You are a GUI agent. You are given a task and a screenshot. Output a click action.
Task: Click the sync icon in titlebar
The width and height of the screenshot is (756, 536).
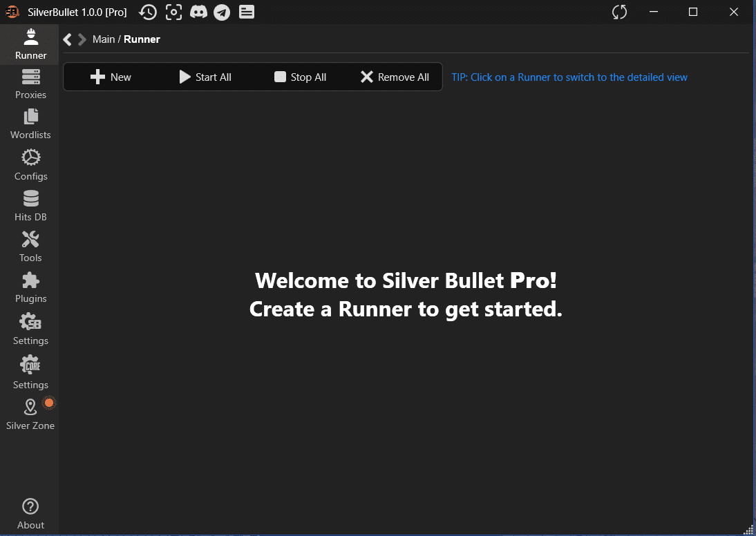tap(619, 12)
